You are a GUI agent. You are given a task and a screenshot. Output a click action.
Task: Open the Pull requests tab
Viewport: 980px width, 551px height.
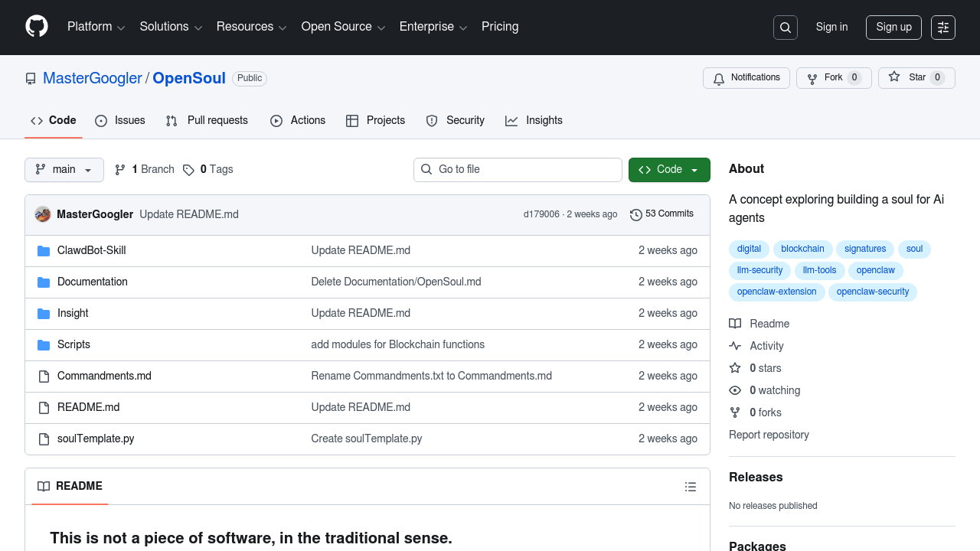pos(207,121)
